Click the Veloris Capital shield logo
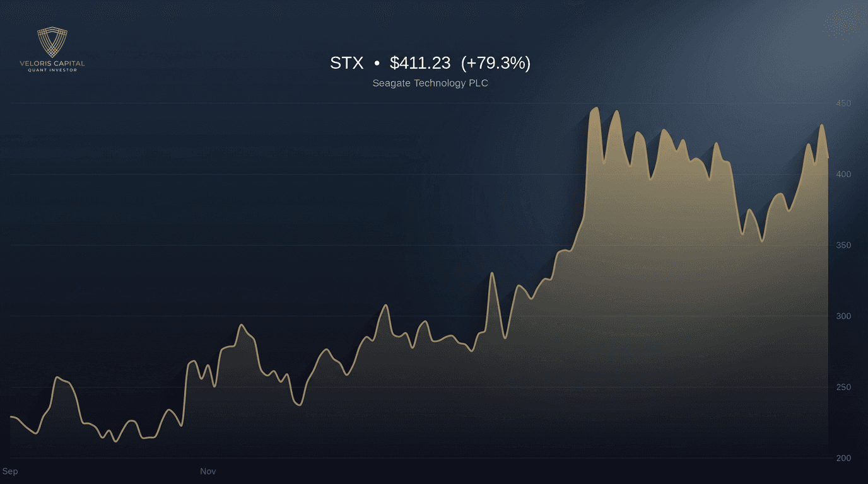This screenshot has height=484, width=868. [x=52, y=43]
